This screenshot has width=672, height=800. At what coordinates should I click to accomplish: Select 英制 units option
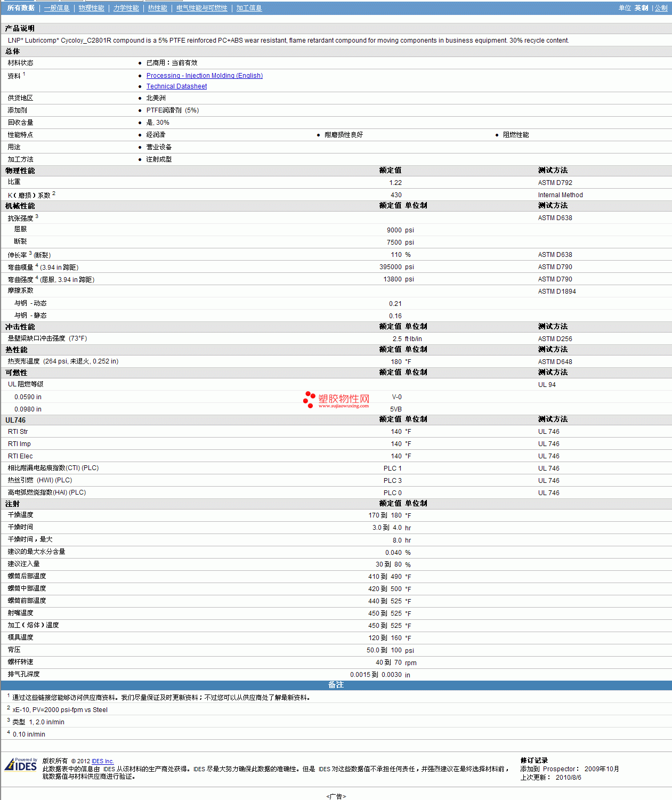[641, 8]
